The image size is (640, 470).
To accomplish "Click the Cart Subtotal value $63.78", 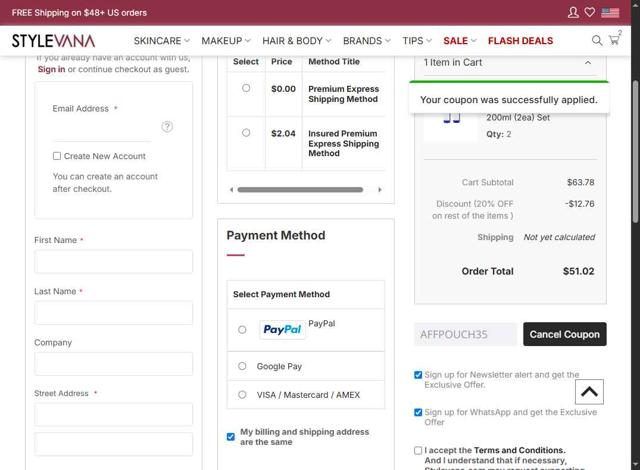I will 580,182.
